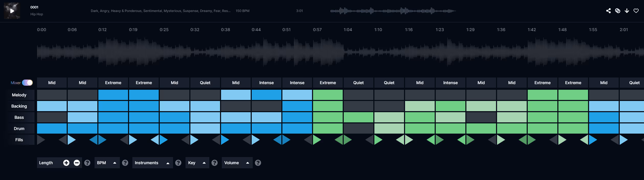Click the mood tags text starting with Dark, Angry
The width and height of the screenshot is (644, 180).
pyautogui.click(x=160, y=11)
